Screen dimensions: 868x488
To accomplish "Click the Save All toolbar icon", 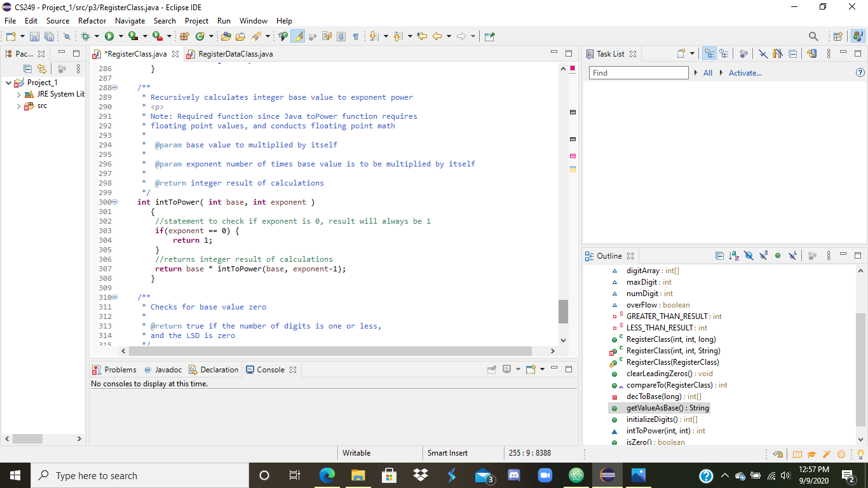I will tap(49, 37).
